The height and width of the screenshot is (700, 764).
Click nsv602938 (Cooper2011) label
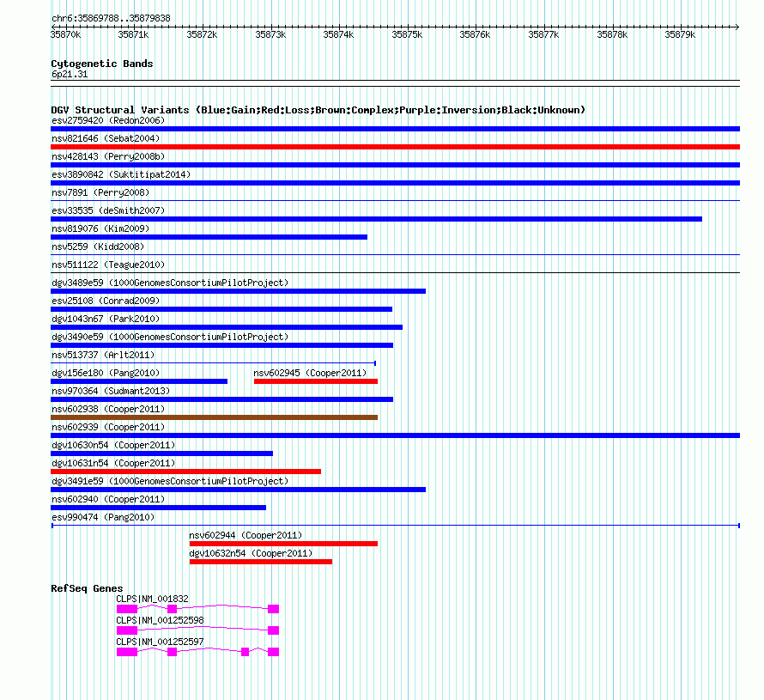click(x=108, y=409)
